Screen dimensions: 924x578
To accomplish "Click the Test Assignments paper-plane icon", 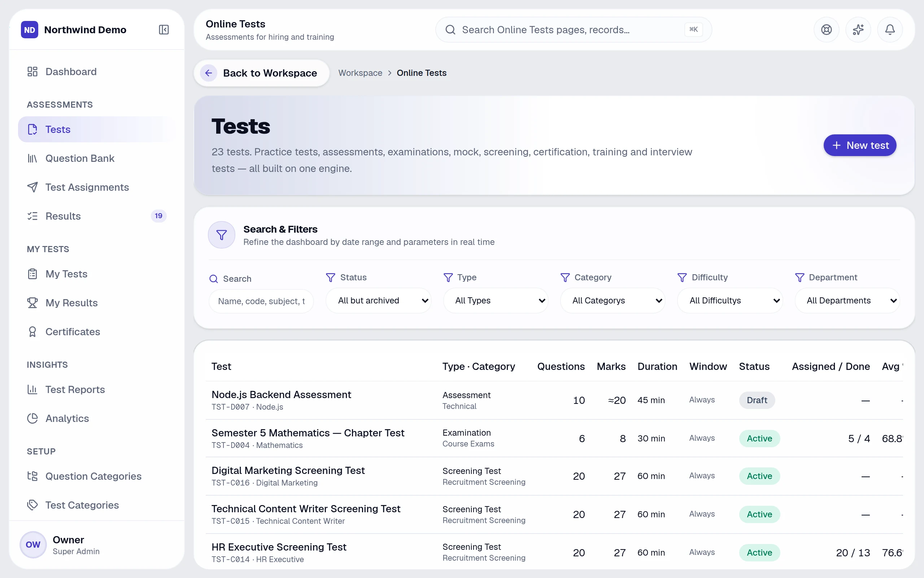I will click(x=32, y=187).
